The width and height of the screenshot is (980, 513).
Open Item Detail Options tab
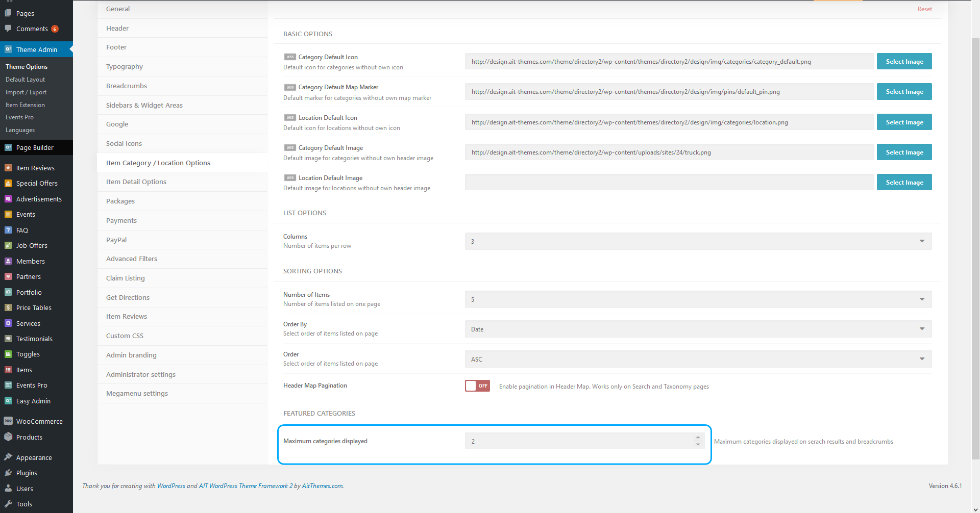coord(182,182)
